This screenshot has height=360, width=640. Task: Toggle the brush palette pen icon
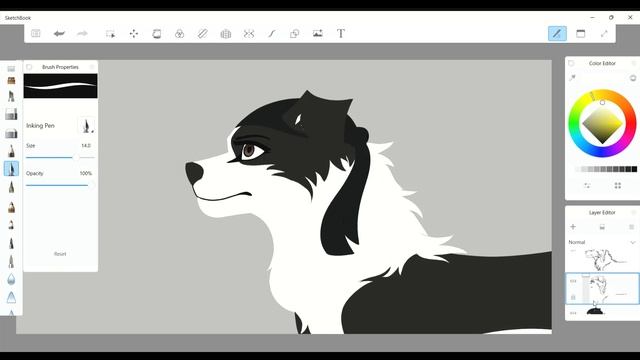(557, 33)
